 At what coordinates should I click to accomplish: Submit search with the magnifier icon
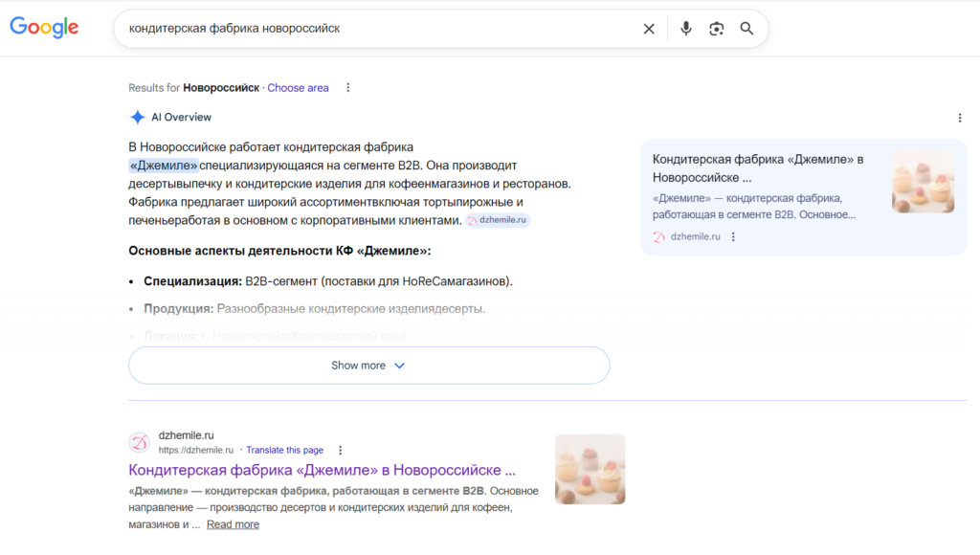(746, 29)
